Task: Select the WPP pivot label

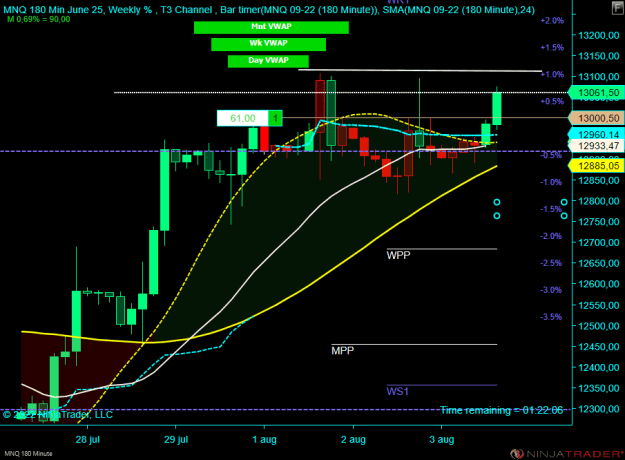Action: pos(398,255)
